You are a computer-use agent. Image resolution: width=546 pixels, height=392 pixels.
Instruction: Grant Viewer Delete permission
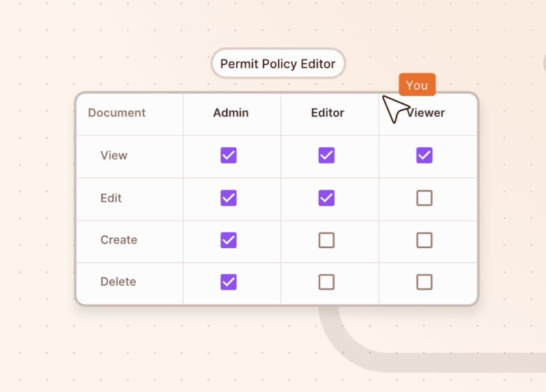pos(425,282)
